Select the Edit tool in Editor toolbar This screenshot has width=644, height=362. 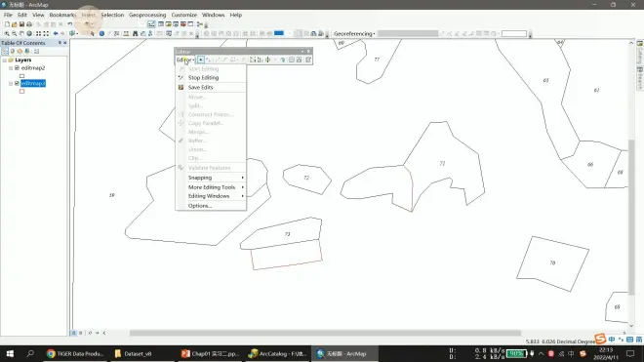pyautogui.click(x=201, y=60)
